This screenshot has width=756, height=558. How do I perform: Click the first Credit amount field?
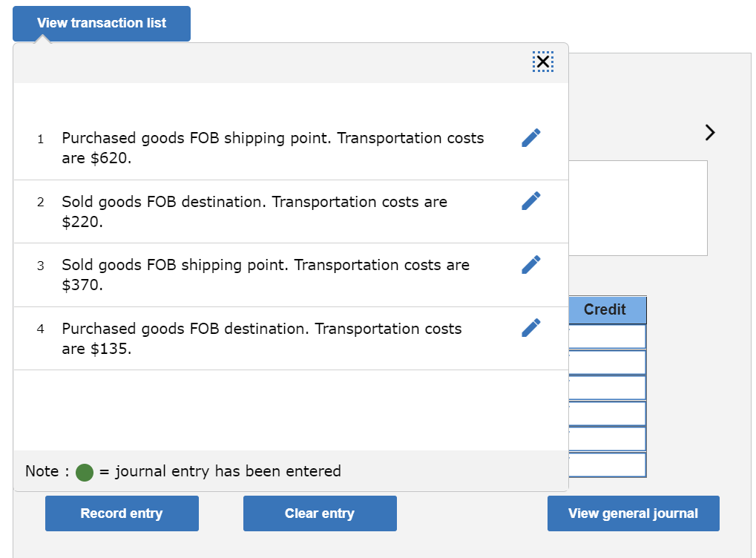point(605,336)
